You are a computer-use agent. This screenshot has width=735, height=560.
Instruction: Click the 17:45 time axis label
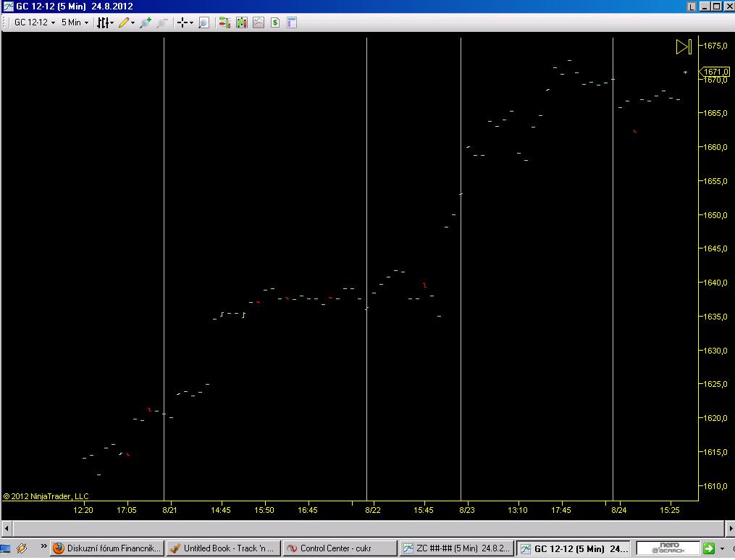[x=561, y=510]
